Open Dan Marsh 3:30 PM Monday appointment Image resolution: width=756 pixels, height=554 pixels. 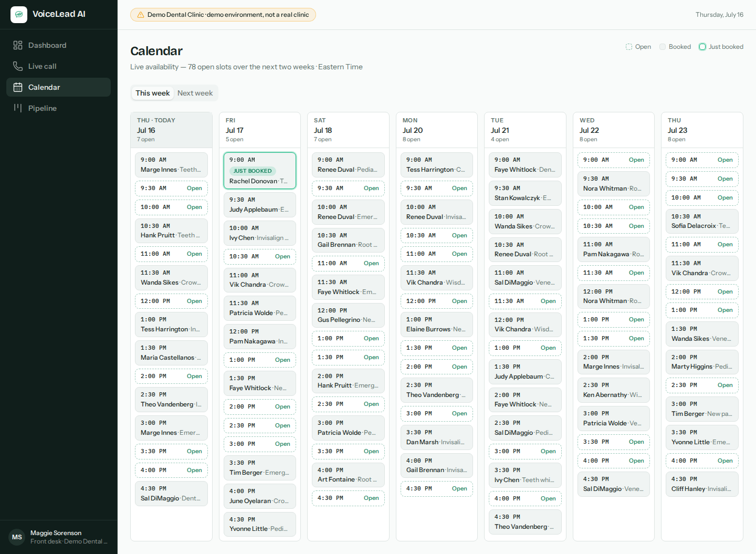pos(437,437)
